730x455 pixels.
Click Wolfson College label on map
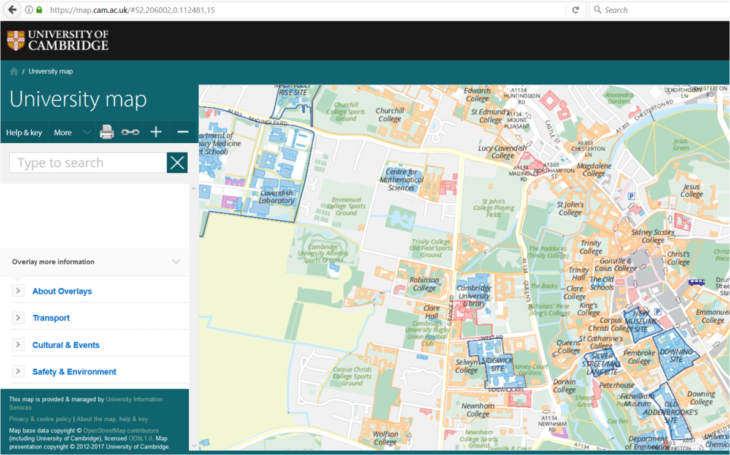pyautogui.click(x=385, y=438)
